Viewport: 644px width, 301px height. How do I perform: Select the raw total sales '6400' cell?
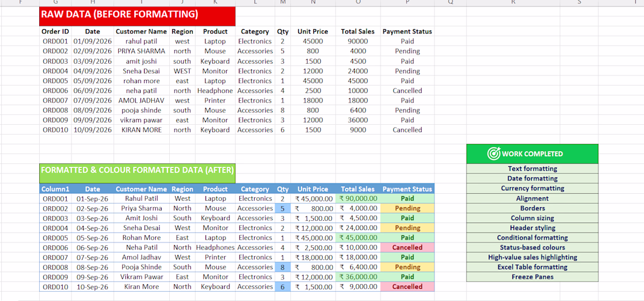point(358,110)
